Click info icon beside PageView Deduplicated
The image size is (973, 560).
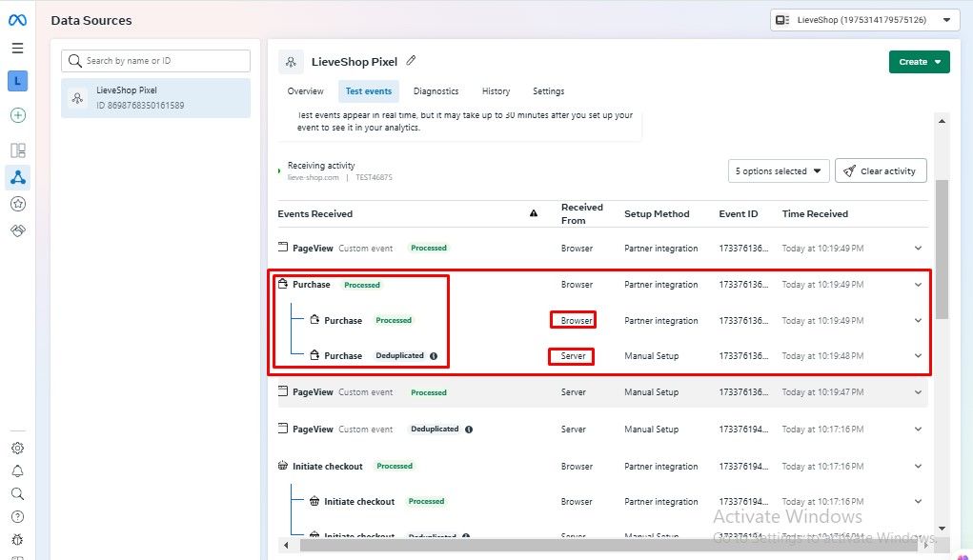coord(469,430)
